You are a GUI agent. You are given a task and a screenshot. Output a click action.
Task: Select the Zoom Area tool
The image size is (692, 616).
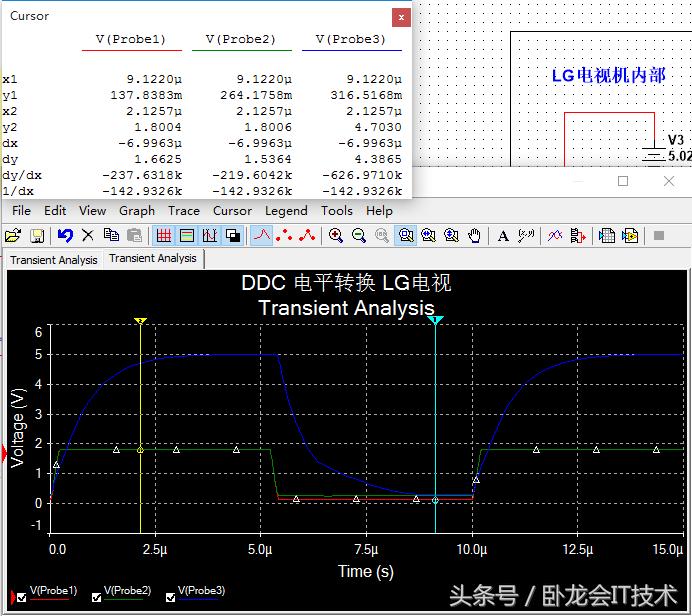click(406, 236)
